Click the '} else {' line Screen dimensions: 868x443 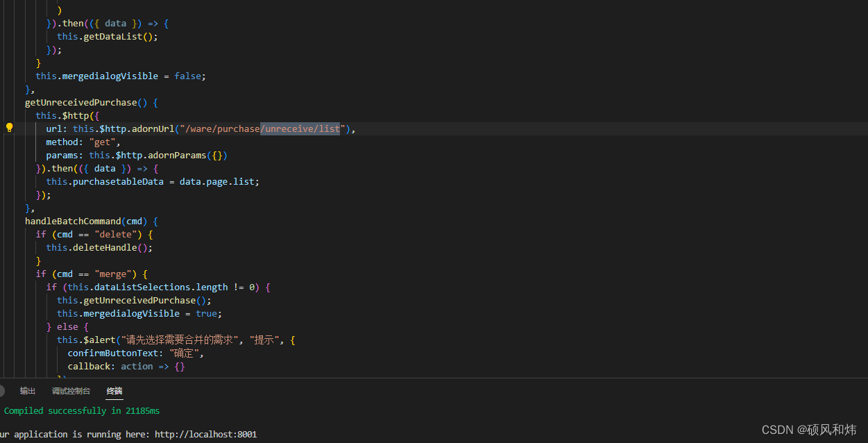[67, 327]
